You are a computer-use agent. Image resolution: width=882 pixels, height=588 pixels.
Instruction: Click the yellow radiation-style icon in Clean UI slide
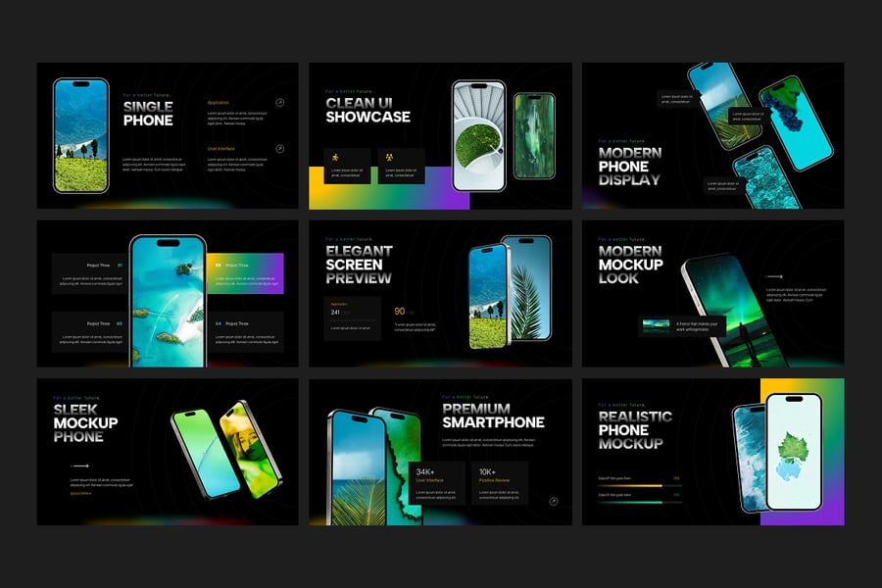coord(389,158)
